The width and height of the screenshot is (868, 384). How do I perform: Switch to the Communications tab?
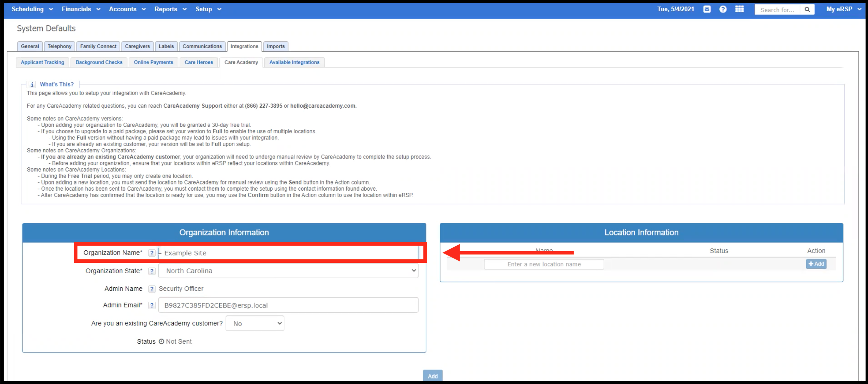202,46
